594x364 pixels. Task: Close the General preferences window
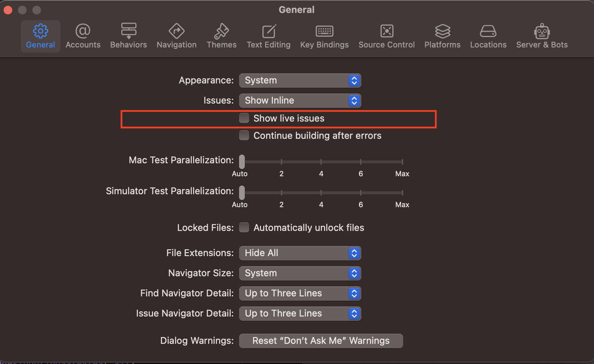[x=8, y=10]
